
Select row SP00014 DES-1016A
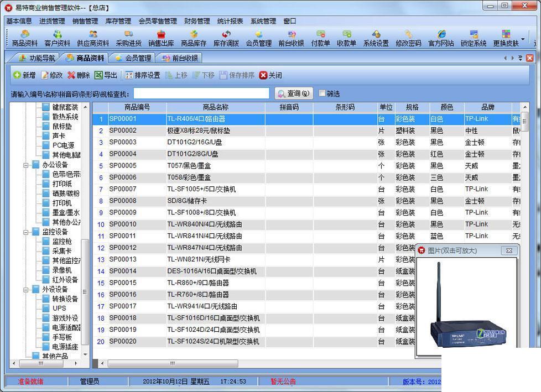254,271
